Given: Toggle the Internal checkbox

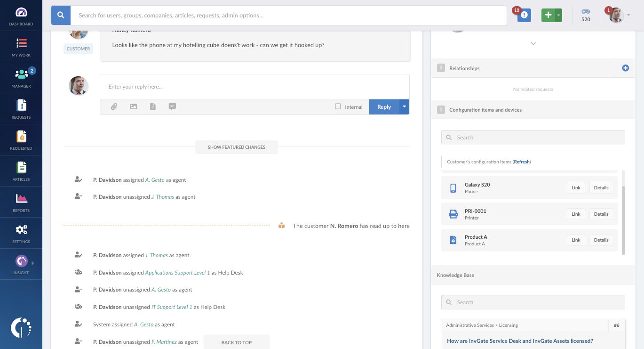Looking at the screenshot, I should click(x=338, y=106).
